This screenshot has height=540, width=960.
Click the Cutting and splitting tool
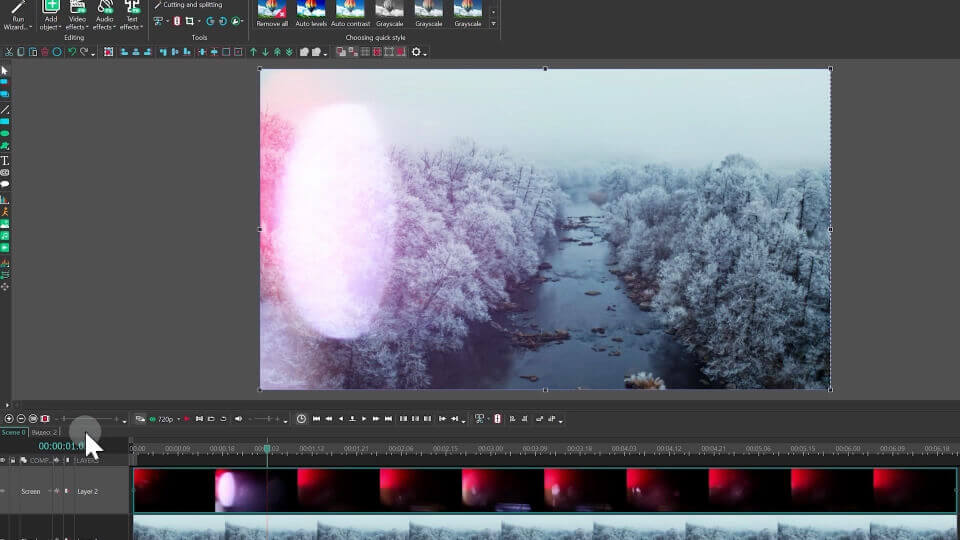[188, 5]
